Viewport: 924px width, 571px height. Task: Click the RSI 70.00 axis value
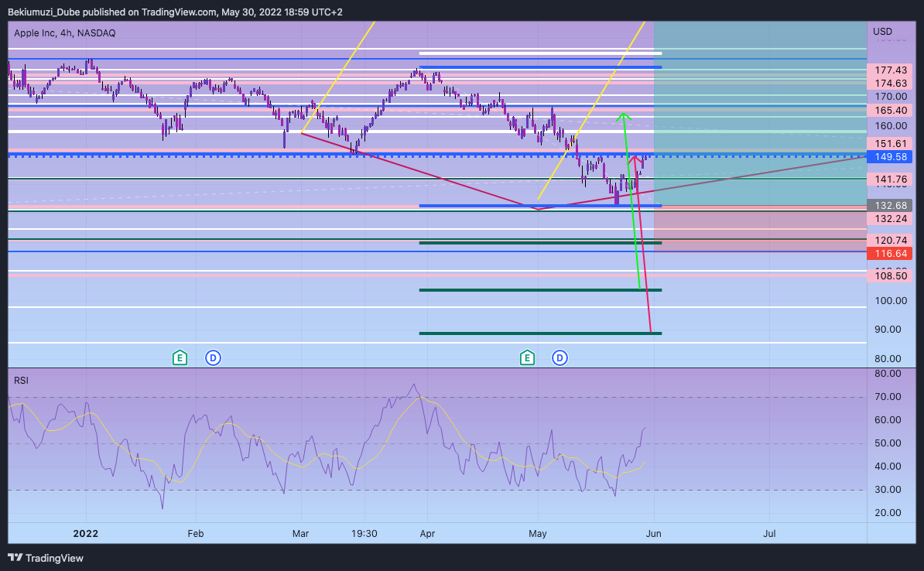[x=888, y=397]
